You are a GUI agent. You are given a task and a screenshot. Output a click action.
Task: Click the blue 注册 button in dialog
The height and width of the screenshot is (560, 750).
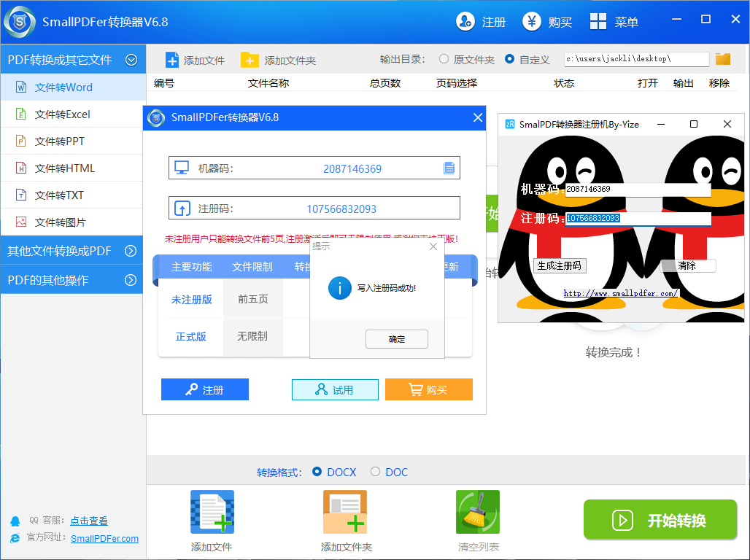coord(205,389)
